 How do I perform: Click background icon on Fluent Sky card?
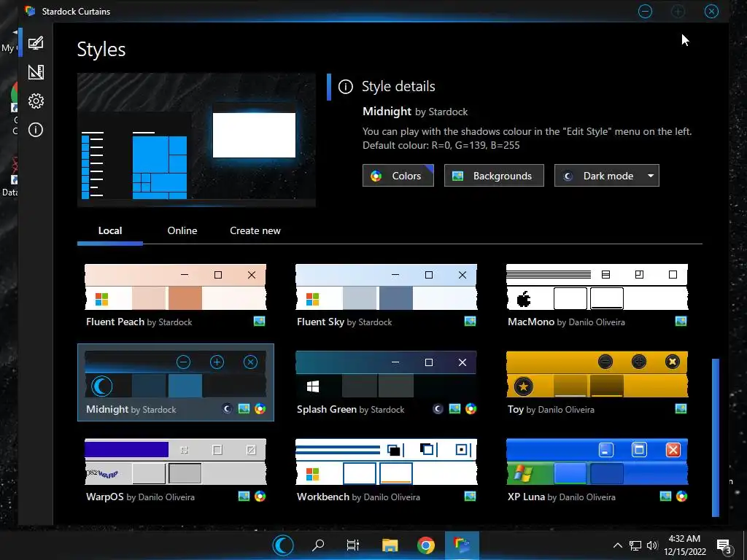point(470,322)
